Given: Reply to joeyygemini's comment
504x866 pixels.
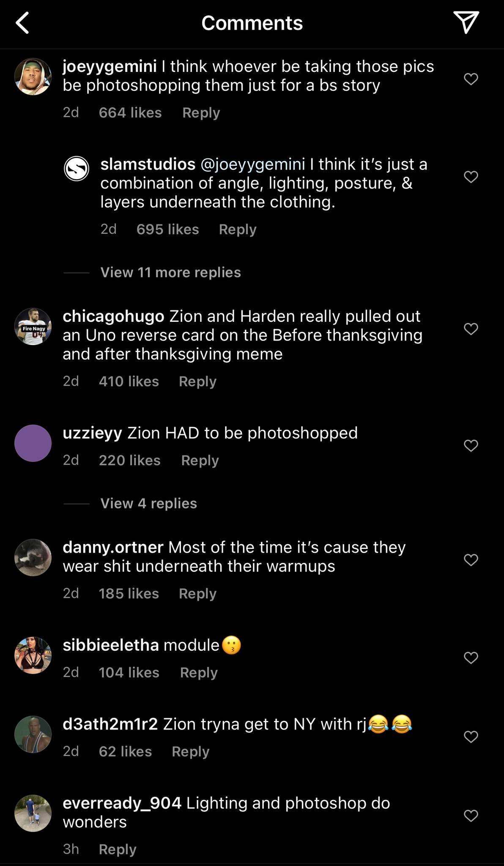Looking at the screenshot, I should pyautogui.click(x=201, y=113).
